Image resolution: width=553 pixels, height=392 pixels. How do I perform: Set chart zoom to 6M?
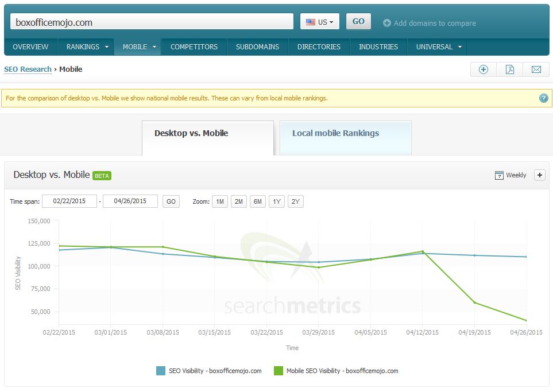click(257, 201)
